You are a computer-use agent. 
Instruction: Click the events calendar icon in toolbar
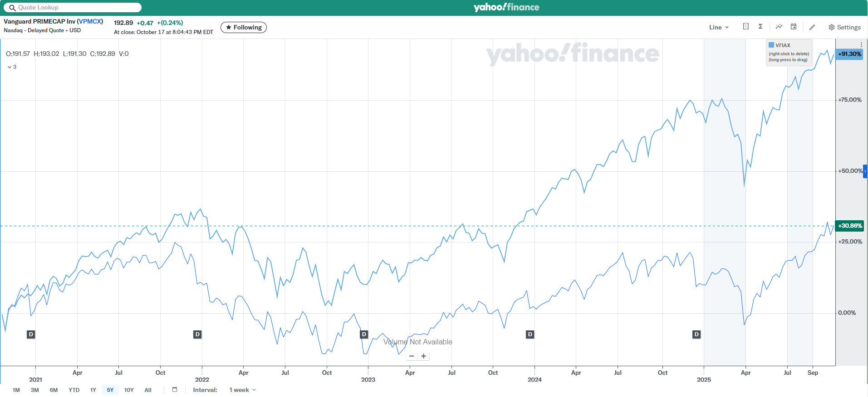coord(794,27)
